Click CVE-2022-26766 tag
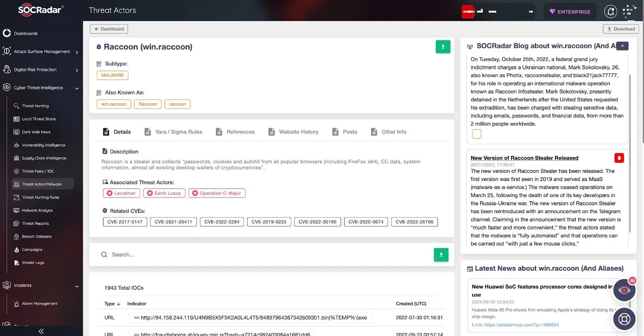Image resolution: width=644 pixels, height=336 pixels. click(x=414, y=222)
